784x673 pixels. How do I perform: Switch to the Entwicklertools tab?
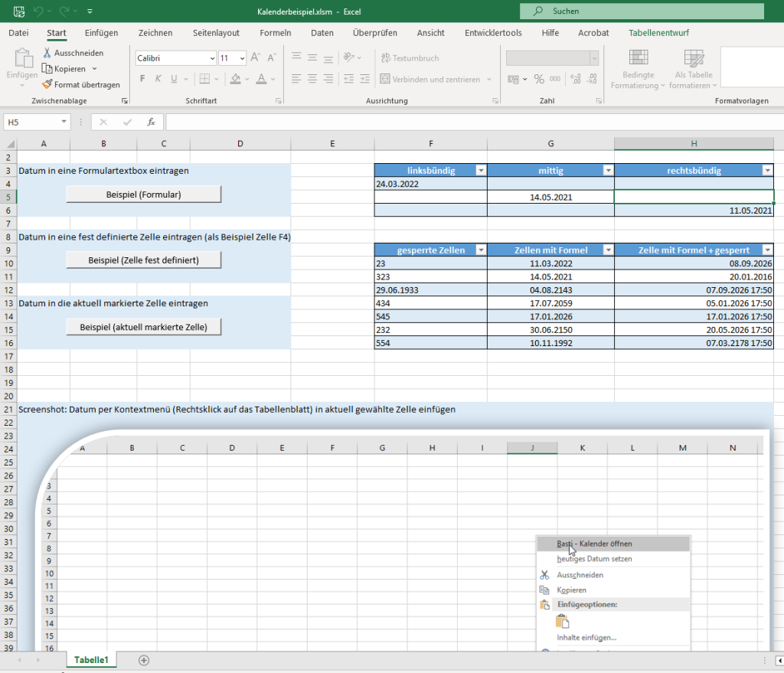[x=493, y=33]
